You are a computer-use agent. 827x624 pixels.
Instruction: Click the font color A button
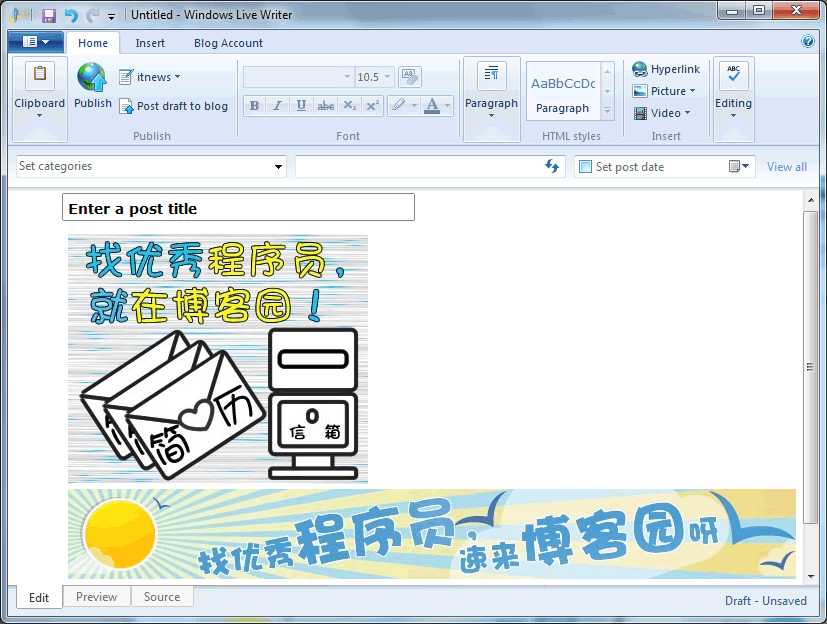pyautogui.click(x=432, y=105)
